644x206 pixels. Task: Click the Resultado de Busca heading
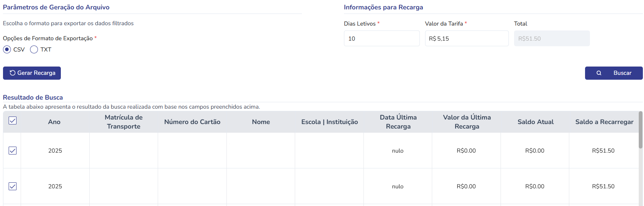(33, 97)
